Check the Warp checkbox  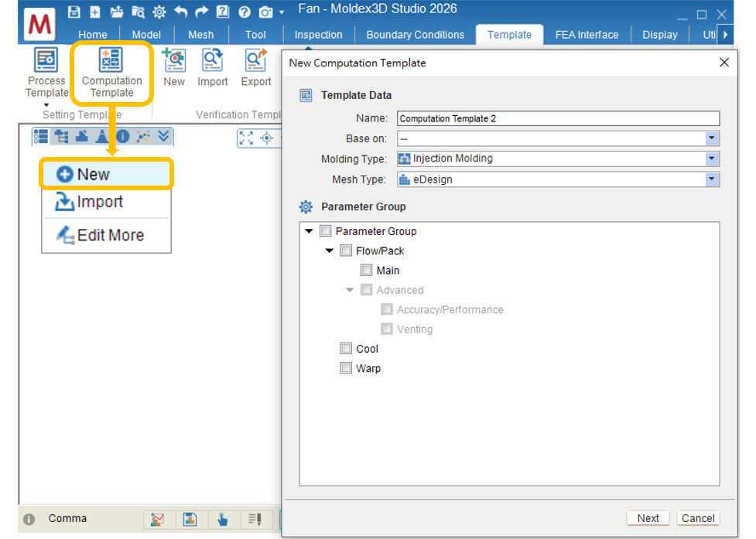click(346, 368)
